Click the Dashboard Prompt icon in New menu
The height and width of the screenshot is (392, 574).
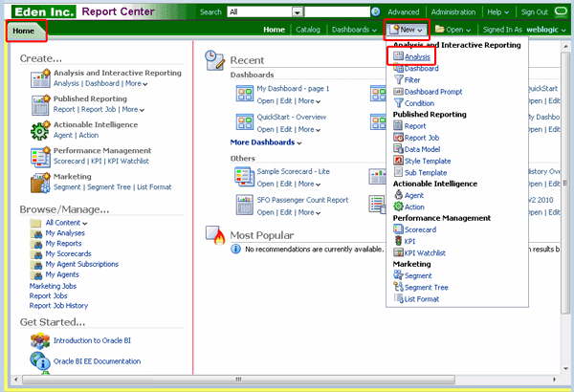click(x=398, y=91)
